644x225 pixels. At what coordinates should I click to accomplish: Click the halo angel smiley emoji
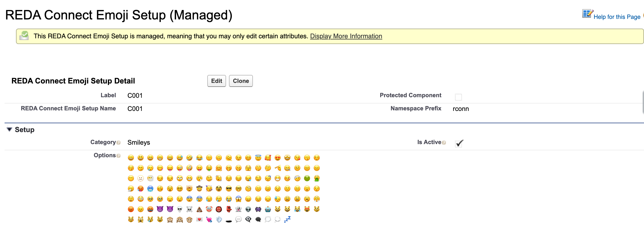(258, 158)
